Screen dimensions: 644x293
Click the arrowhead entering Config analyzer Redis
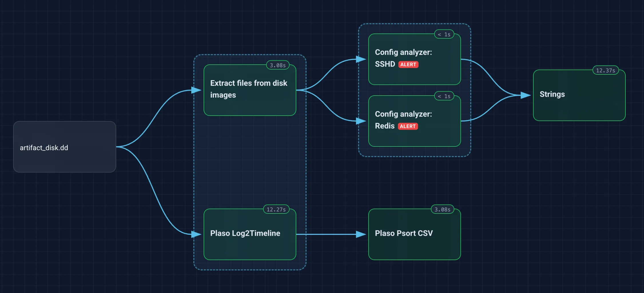click(361, 121)
